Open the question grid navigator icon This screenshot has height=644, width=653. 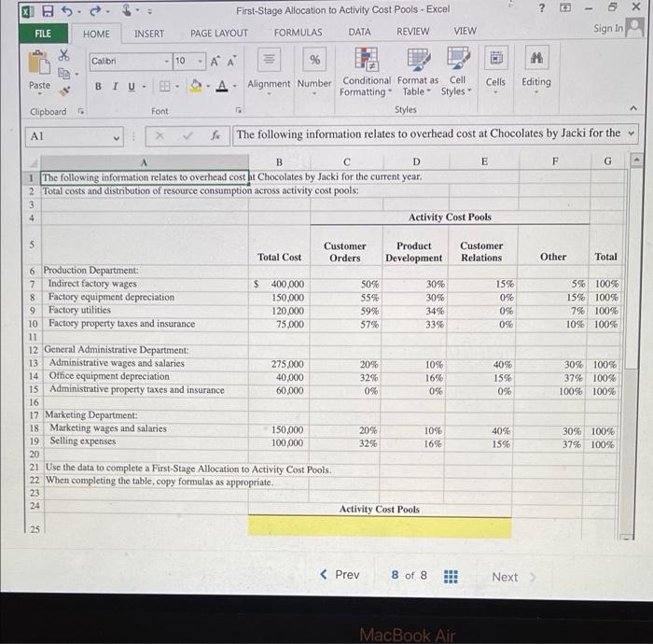(x=451, y=577)
